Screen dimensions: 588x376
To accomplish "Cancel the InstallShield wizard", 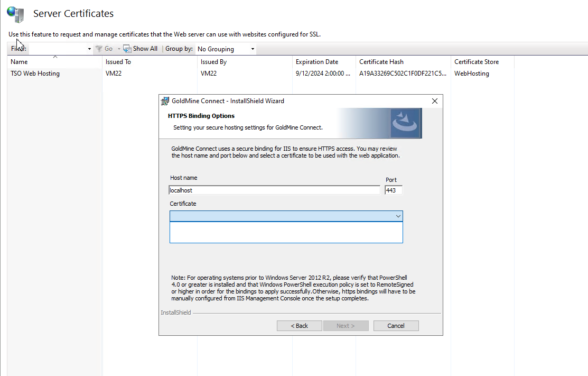I will click(x=396, y=326).
